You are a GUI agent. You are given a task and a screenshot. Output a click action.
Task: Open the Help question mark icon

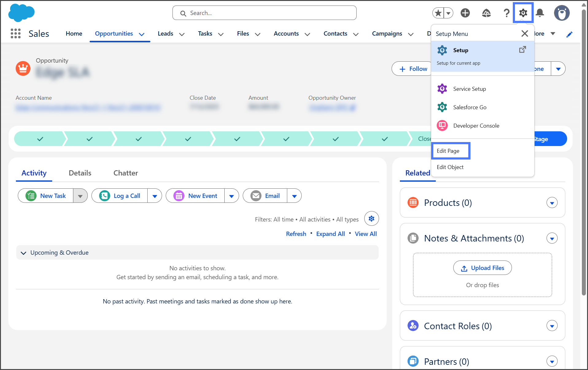[x=506, y=13]
